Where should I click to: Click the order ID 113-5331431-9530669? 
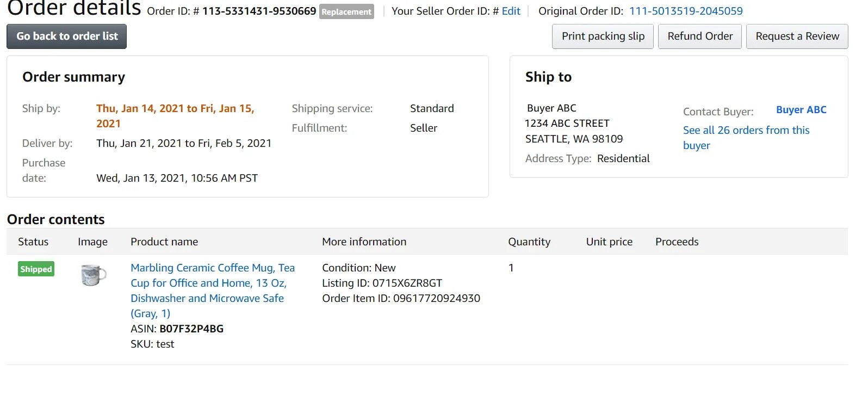(x=259, y=11)
